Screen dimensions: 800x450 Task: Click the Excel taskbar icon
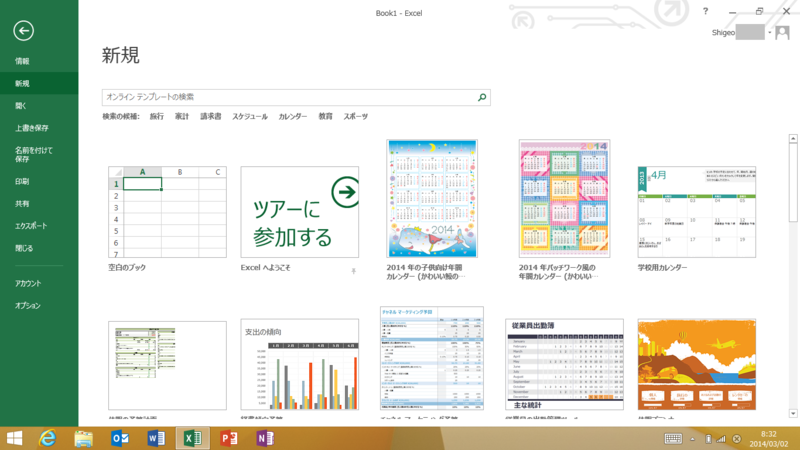point(192,438)
